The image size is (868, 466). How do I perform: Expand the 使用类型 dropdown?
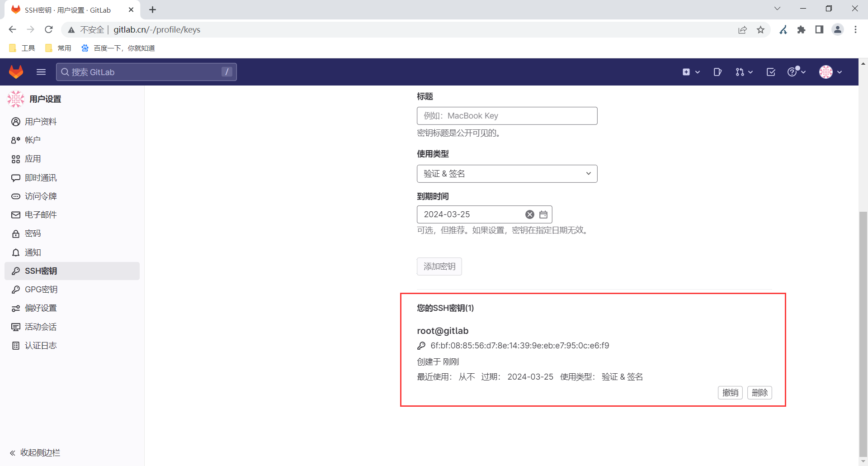[507, 174]
